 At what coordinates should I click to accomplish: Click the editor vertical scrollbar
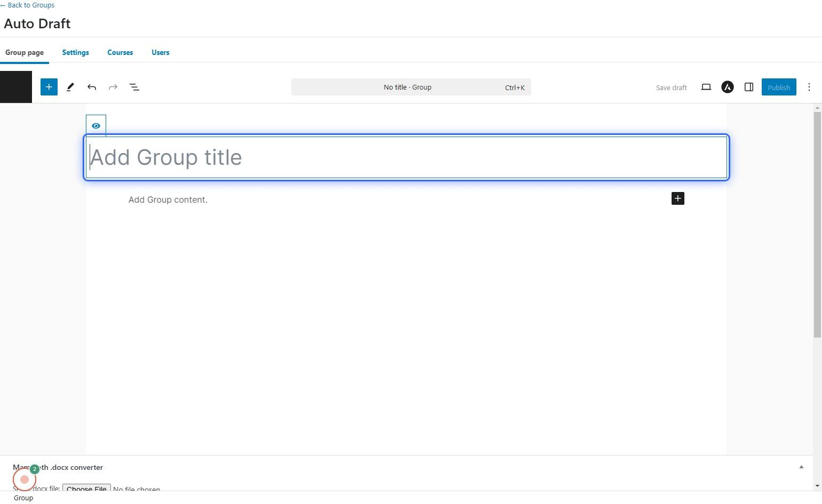tap(817, 224)
